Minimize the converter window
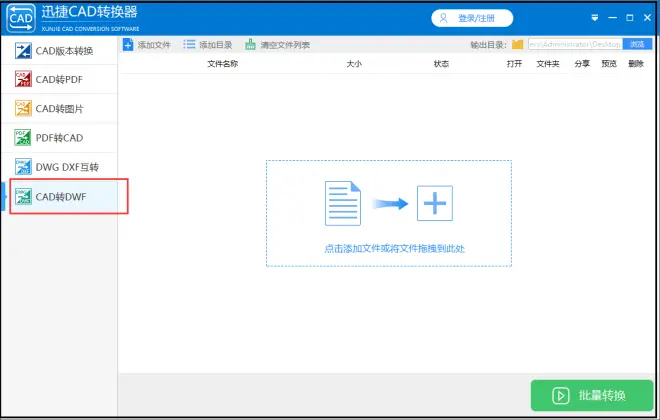This screenshot has width=660, height=420. [x=612, y=18]
